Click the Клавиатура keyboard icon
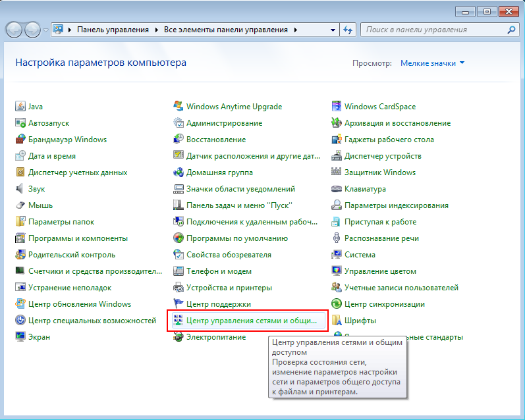This screenshot has height=420, width=525. click(336, 188)
